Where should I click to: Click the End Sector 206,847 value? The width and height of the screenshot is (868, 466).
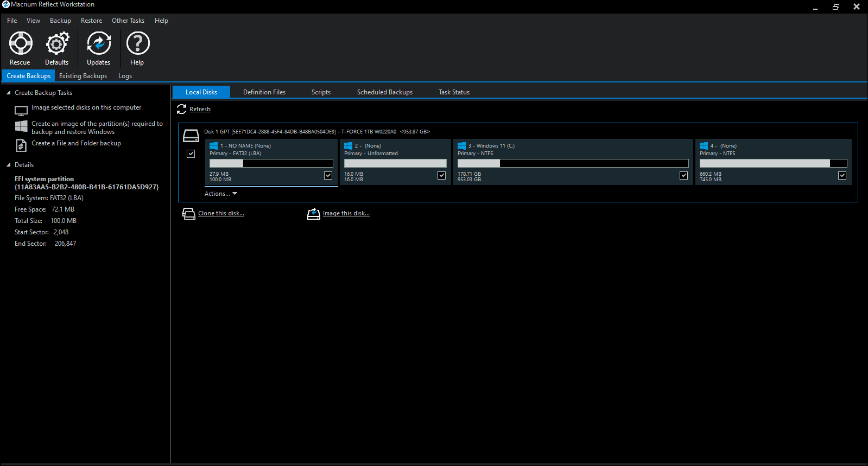click(65, 244)
